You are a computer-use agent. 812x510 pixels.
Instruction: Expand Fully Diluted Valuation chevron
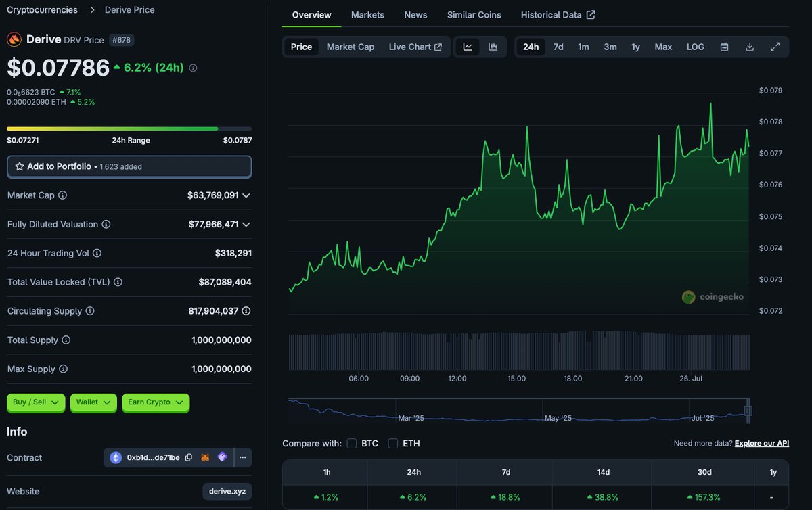click(246, 225)
